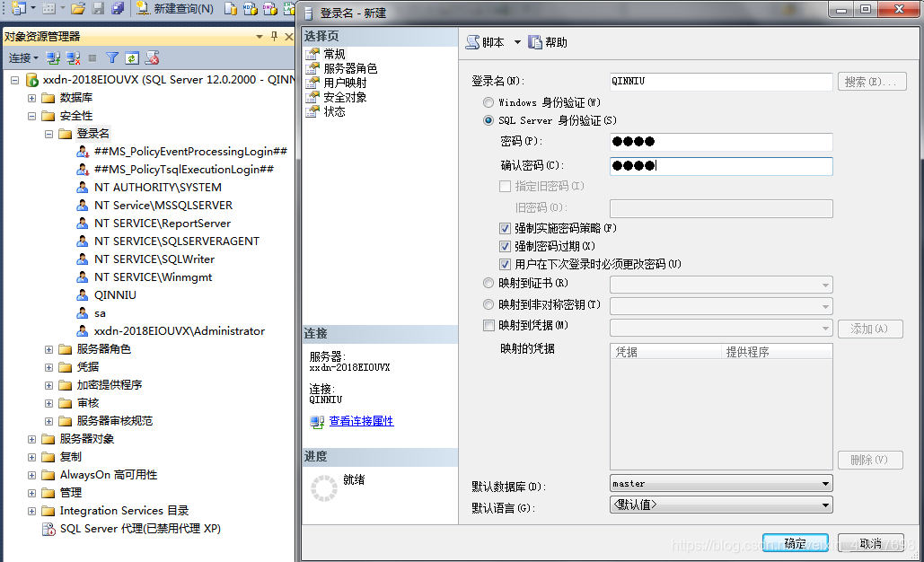The height and width of the screenshot is (562, 924).
Task: Maximize the 登录名 - 新建 dialog
Action: pos(865,9)
